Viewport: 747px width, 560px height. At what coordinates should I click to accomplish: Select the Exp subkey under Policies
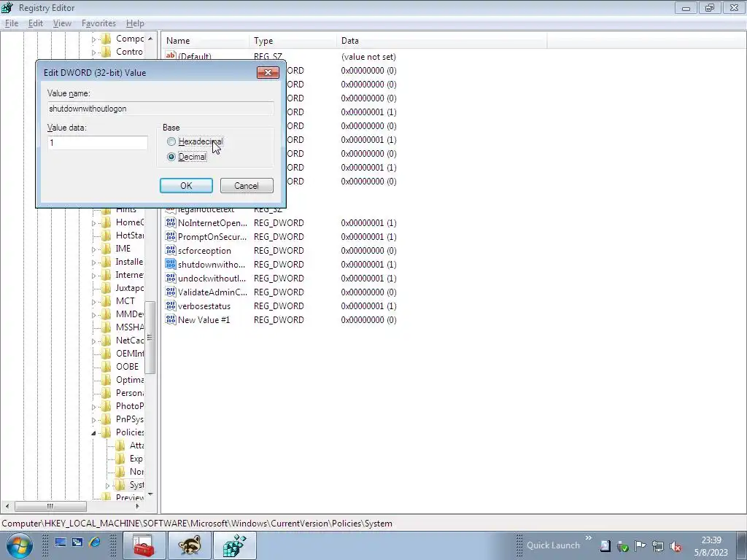[x=136, y=459]
